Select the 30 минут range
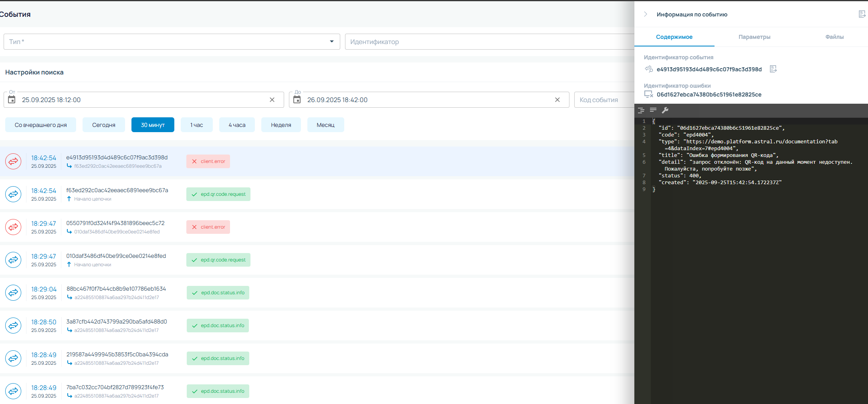Viewport: 868px width, 404px height. (153, 125)
